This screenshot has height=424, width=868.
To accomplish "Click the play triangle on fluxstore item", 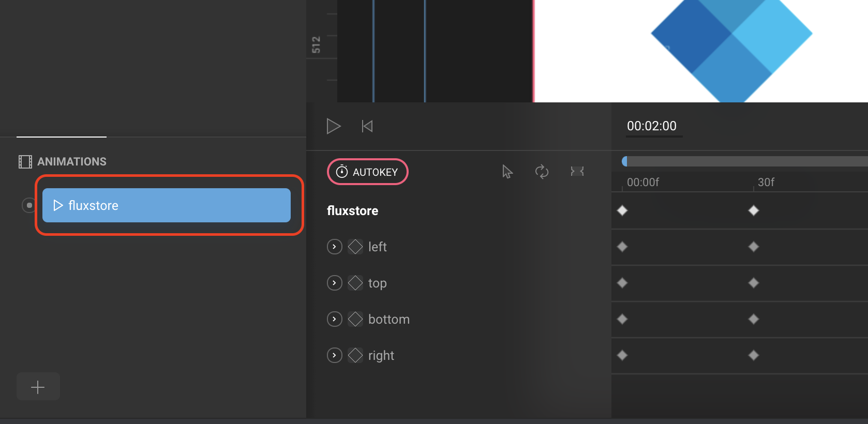I will pyautogui.click(x=58, y=205).
